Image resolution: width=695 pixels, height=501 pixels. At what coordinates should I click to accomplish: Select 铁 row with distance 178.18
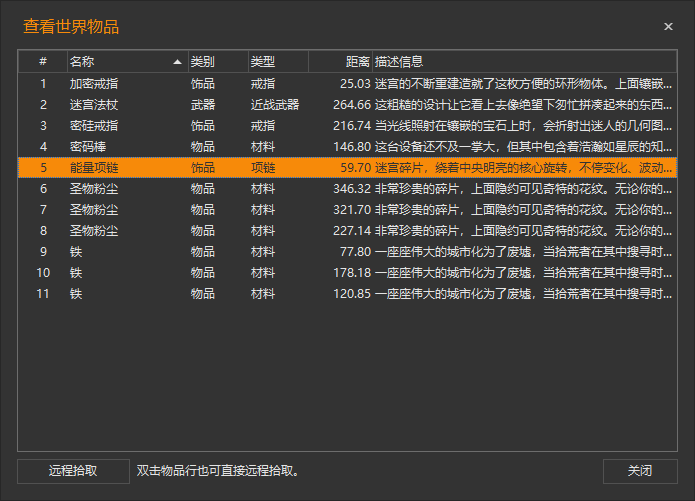point(348,273)
